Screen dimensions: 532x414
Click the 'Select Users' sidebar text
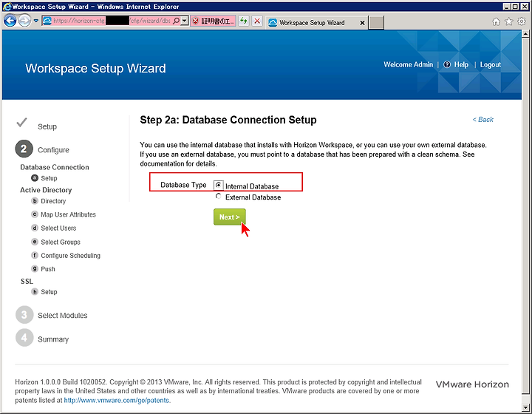(58, 228)
